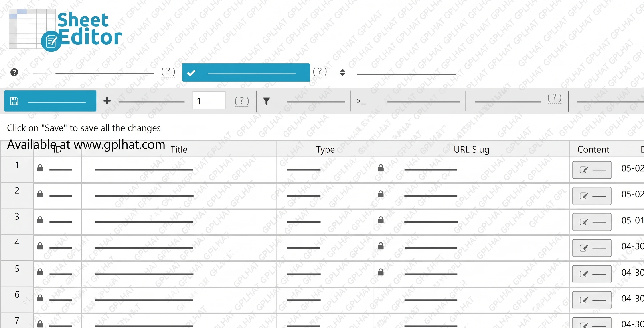Show the rightmost (?) tooltip in the grey toolbar

[x=555, y=98]
